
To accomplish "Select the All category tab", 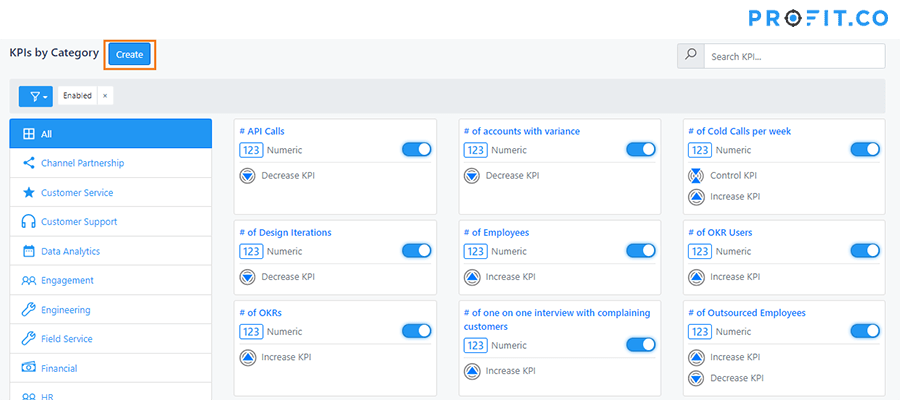I will tap(110, 134).
